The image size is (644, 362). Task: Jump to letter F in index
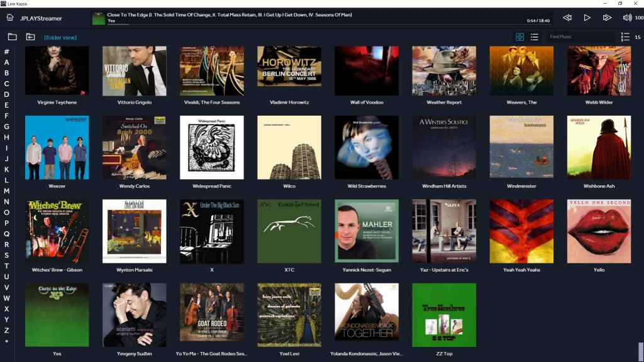tap(6, 116)
